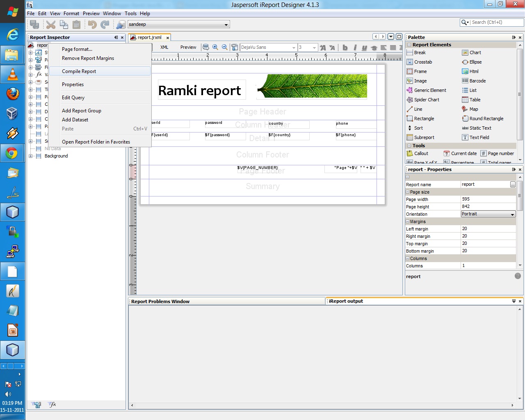This screenshot has width=525, height=420.
Task: Click the Left margin value field
Action: 488,229
